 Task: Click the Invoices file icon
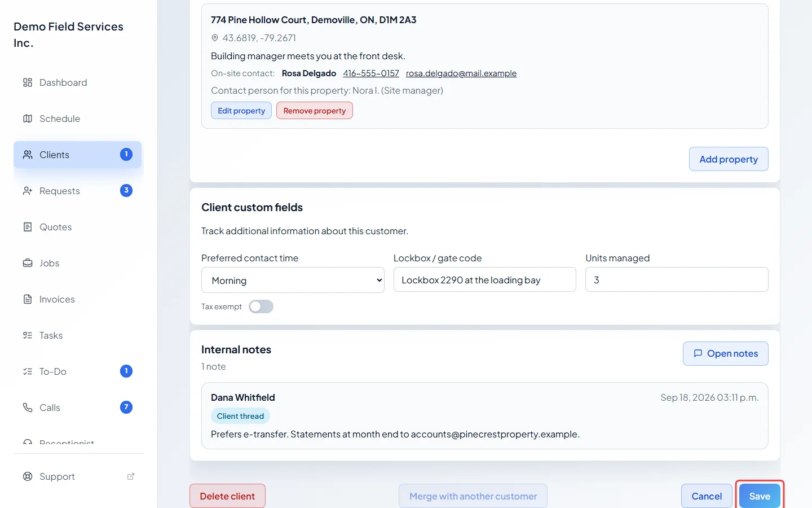pos(28,299)
